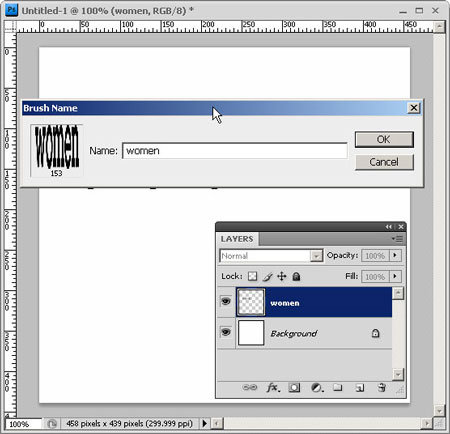Click the vertical scrollbar up arrow

pyautogui.click(x=439, y=26)
